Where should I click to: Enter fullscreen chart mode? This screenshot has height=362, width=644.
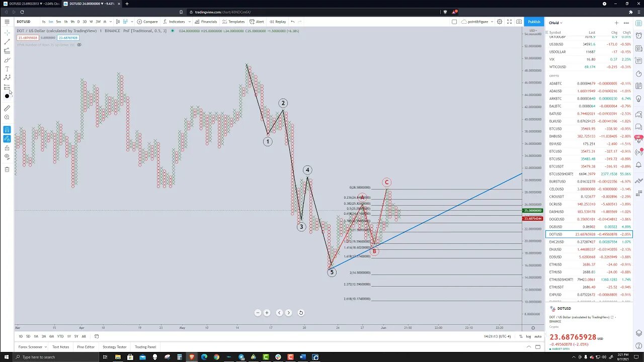509,22
